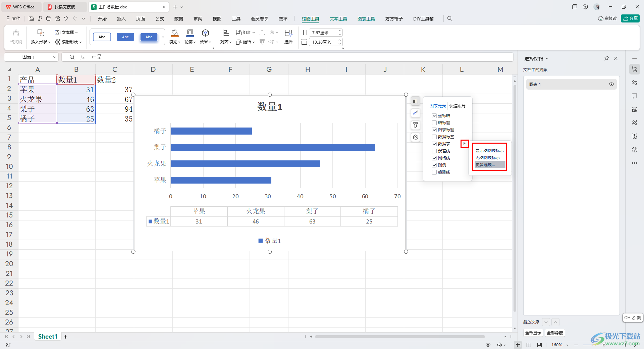Expand the shape styles gallery arrow
644x349 pixels.
(x=163, y=37)
